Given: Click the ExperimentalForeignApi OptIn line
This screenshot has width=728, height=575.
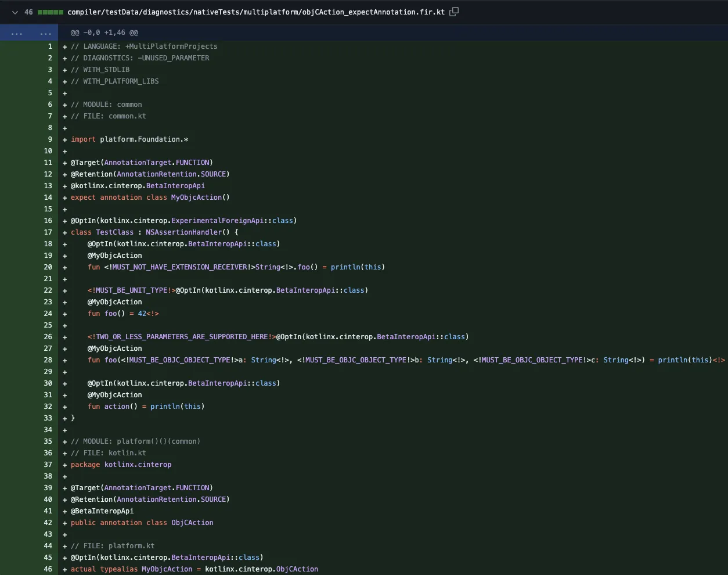Looking at the screenshot, I should pos(184,221).
